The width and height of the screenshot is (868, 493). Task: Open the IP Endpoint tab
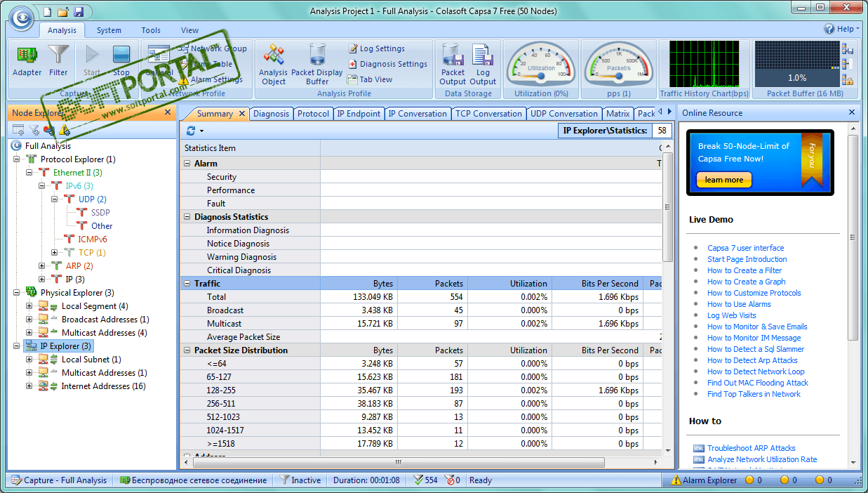click(359, 114)
